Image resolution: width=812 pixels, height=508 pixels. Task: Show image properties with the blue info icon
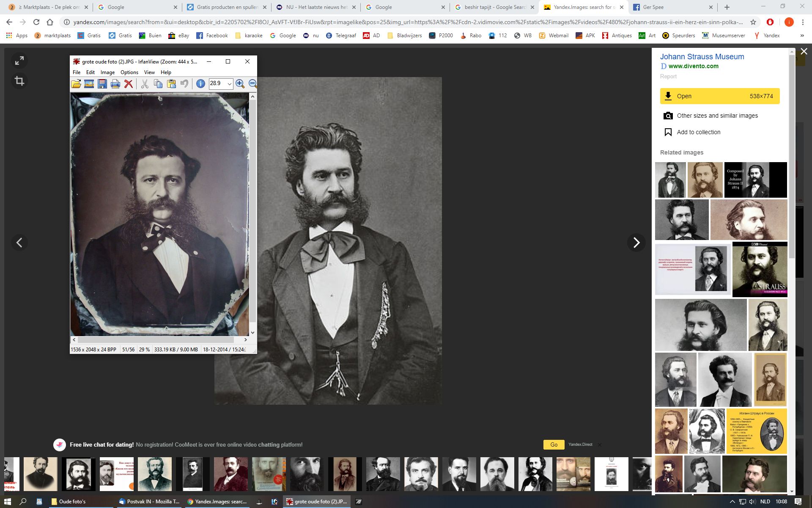click(x=200, y=83)
